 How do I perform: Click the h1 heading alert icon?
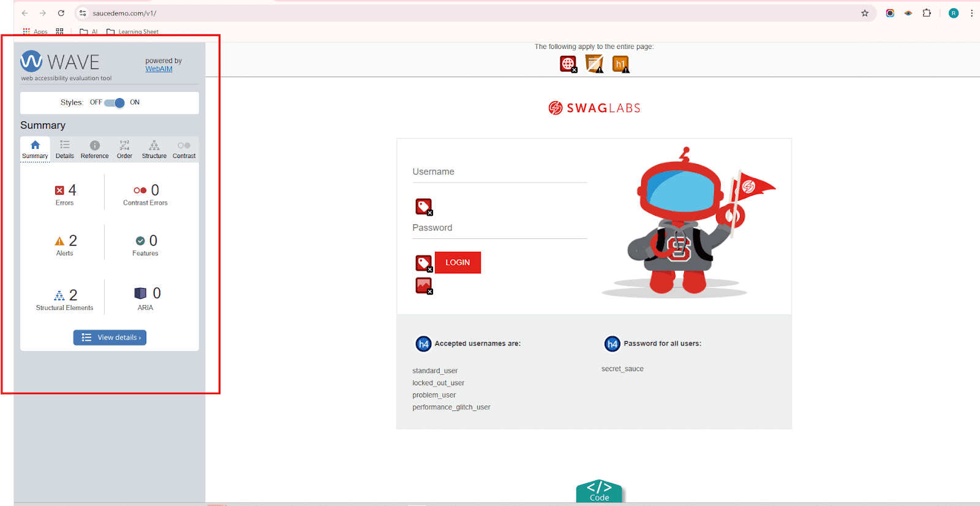[x=620, y=64]
